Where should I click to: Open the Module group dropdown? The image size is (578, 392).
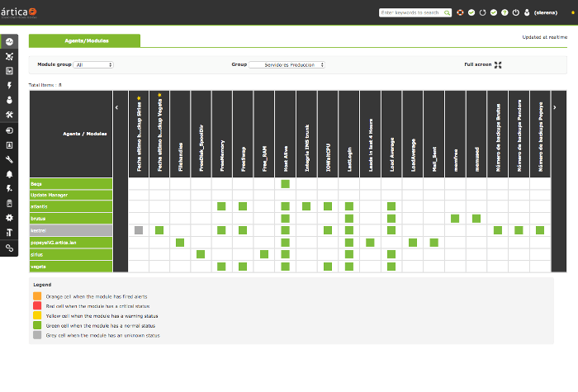tap(93, 64)
